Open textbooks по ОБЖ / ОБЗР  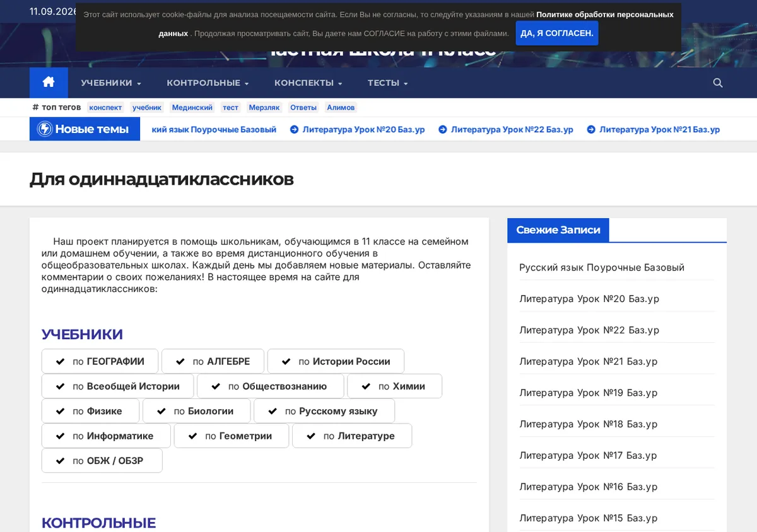(102, 461)
